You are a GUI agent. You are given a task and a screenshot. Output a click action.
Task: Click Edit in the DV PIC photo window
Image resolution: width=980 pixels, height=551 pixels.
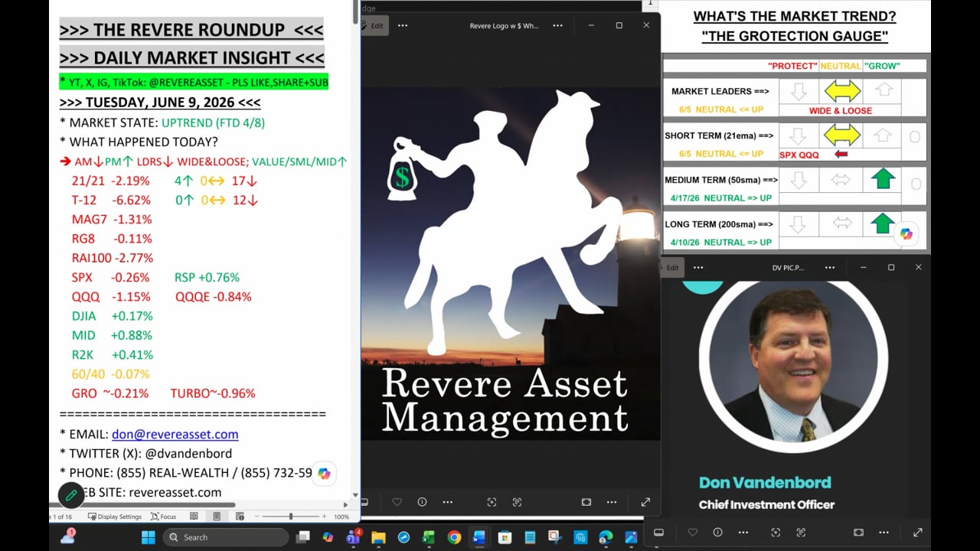click(671, 268)
